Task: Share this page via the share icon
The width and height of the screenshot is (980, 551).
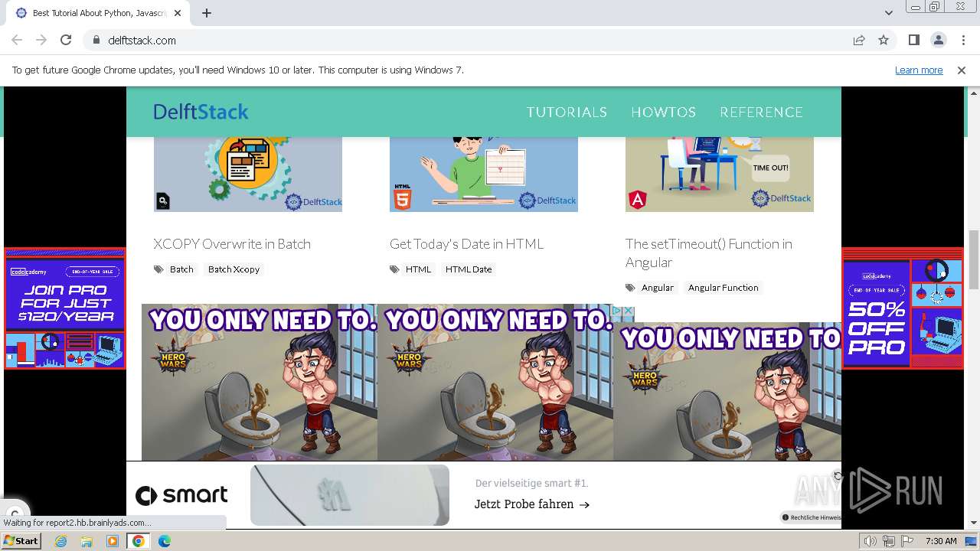Action: [859, 40]
